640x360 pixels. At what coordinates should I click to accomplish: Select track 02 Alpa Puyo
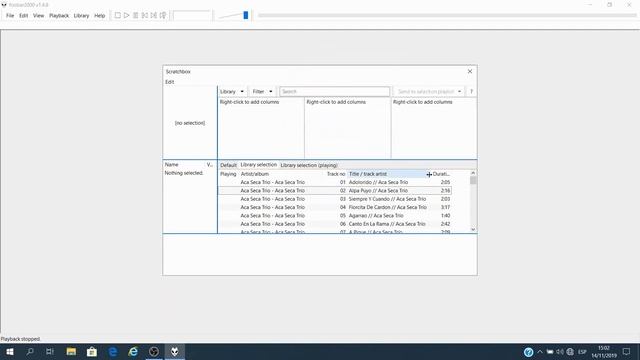click(x=335, y=191)
